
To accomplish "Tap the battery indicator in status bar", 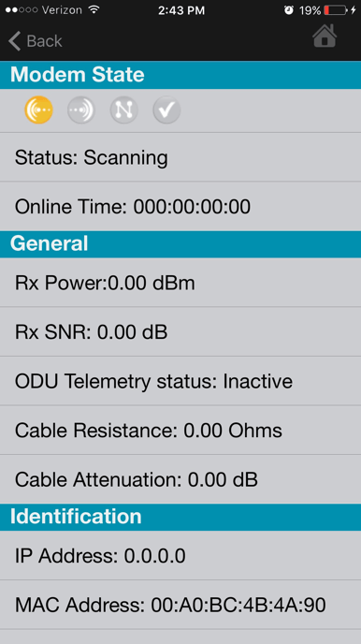I will click(x=336, y=10).
